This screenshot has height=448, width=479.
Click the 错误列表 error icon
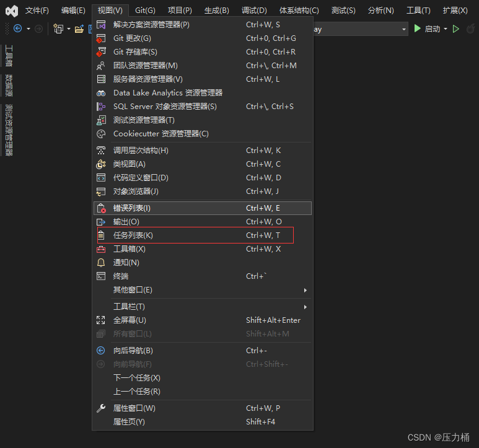point(101,208)
